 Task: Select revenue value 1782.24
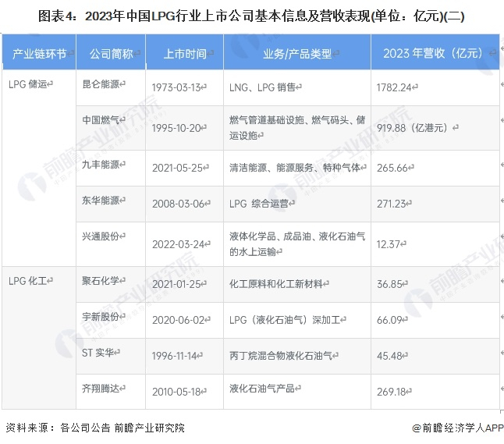click(395, 87)
